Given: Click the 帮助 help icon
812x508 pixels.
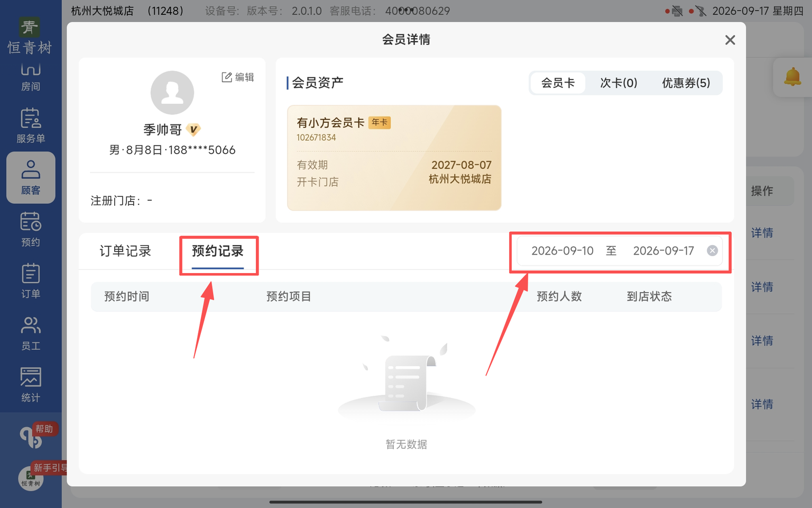Looking at the screenshot, I should coord(33,437).
